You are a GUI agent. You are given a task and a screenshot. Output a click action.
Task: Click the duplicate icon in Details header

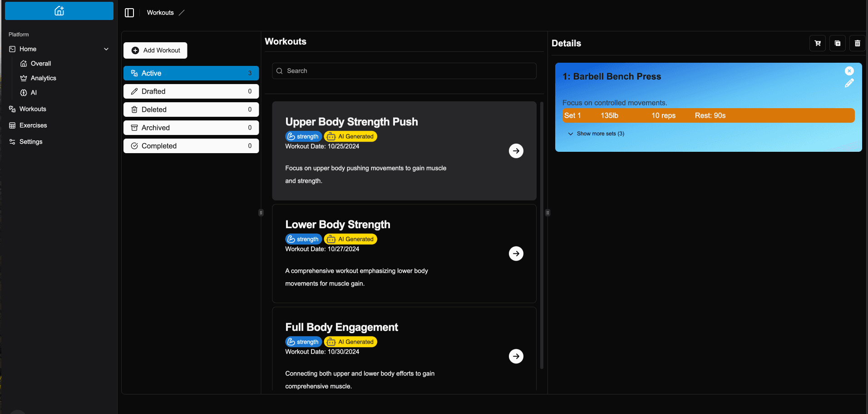coord(838,43)
